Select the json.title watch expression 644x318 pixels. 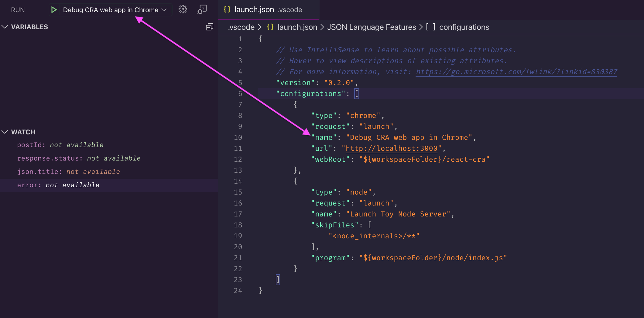click(x=68, y=172)
